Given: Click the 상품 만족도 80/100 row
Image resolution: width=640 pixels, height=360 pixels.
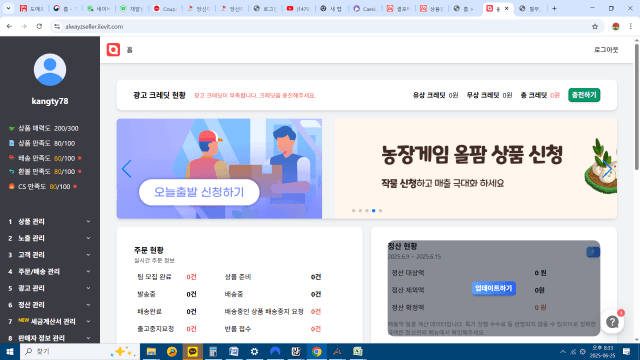Looking at the screenshot, I should point(42,143).
